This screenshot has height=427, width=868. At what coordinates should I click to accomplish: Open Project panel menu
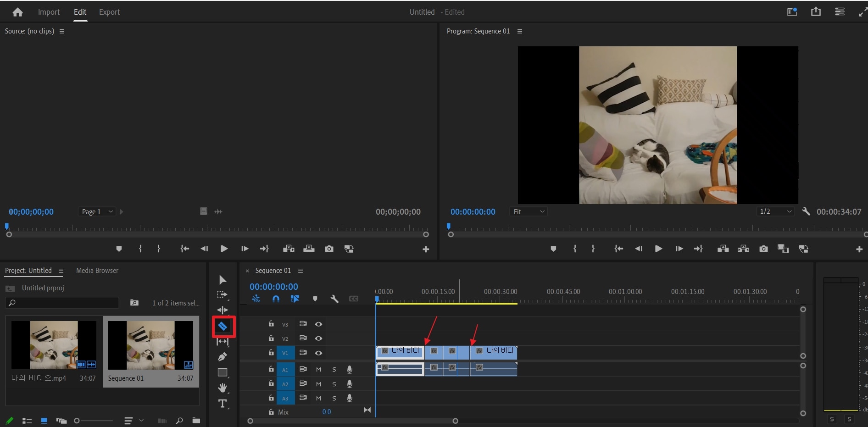tap(61, 271)
